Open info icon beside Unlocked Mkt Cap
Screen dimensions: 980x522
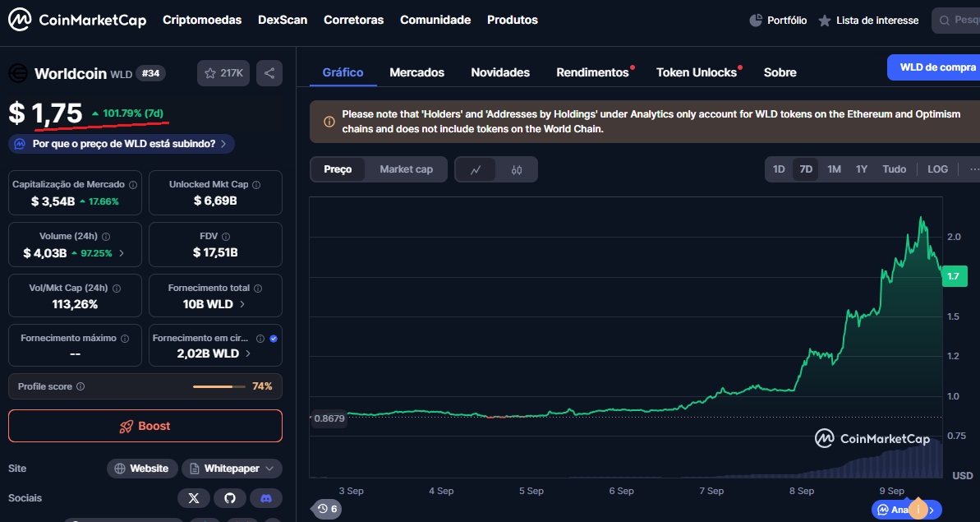256,185
